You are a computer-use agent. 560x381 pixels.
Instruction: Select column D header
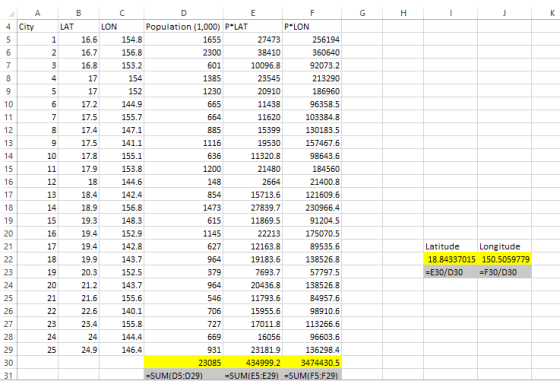pos(183,13)
